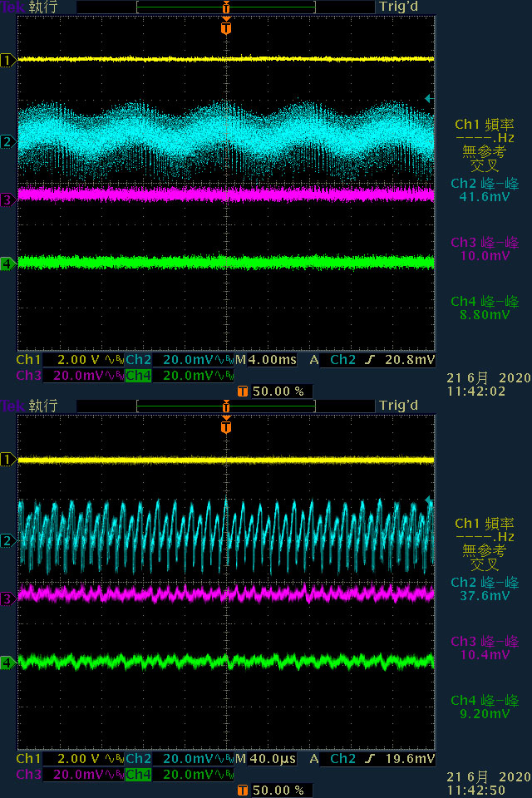Image resolution: width=532 pixels, height=798 pixels.
Task: Select the Ch3 峰-峰 10.4mV measurement
Action: coord(485,648)
